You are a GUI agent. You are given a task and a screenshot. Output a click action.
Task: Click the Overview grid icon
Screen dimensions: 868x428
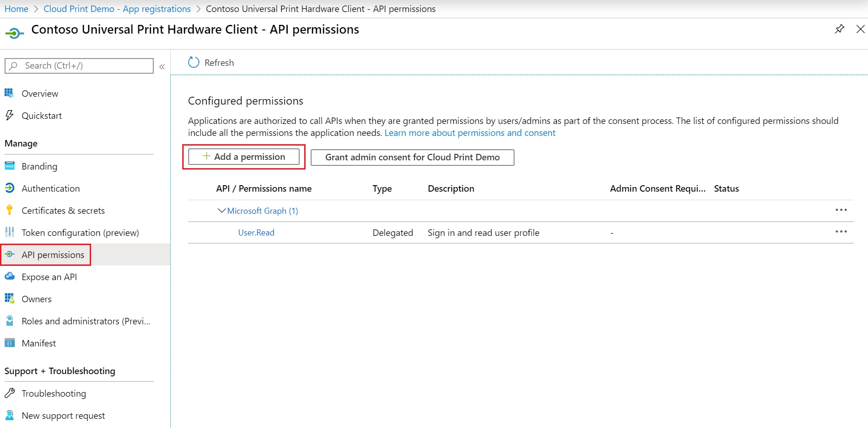click(9, 93)
